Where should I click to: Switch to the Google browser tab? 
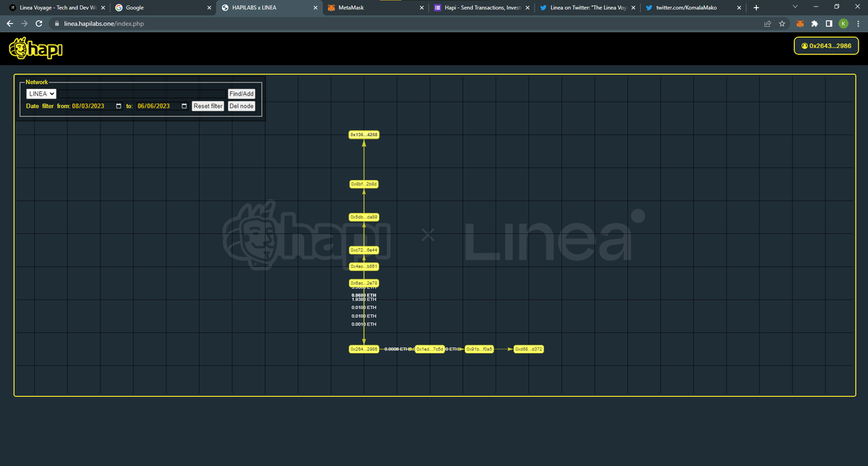[163, 7]
